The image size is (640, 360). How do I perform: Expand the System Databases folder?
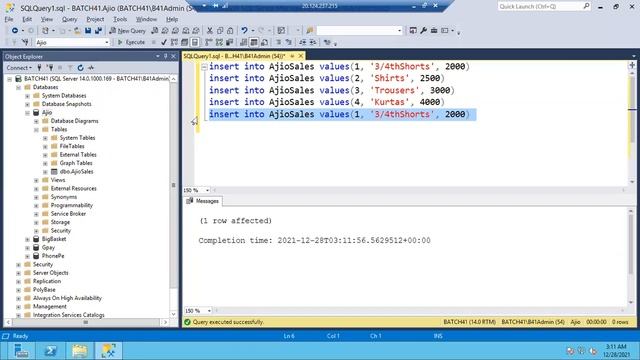pyautogui.click(x=27, y=96)
